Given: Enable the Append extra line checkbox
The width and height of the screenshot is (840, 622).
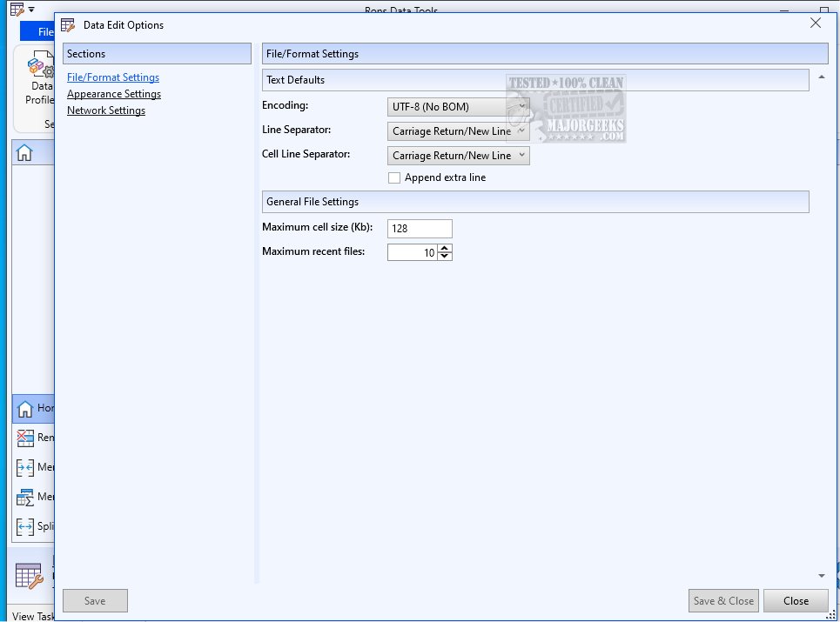Looking at the screenshot, I should pyautogui.click(x=394, y=177).
